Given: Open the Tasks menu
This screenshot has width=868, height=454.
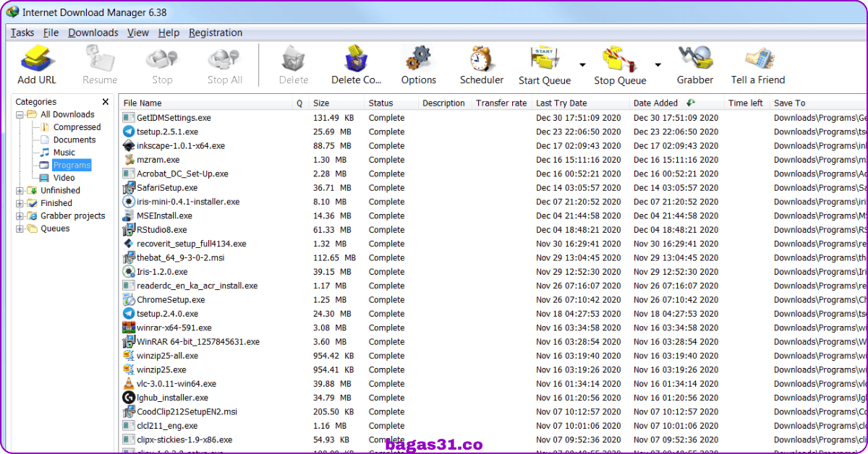Looking at the screenshot, I should (x=22, y=33).
